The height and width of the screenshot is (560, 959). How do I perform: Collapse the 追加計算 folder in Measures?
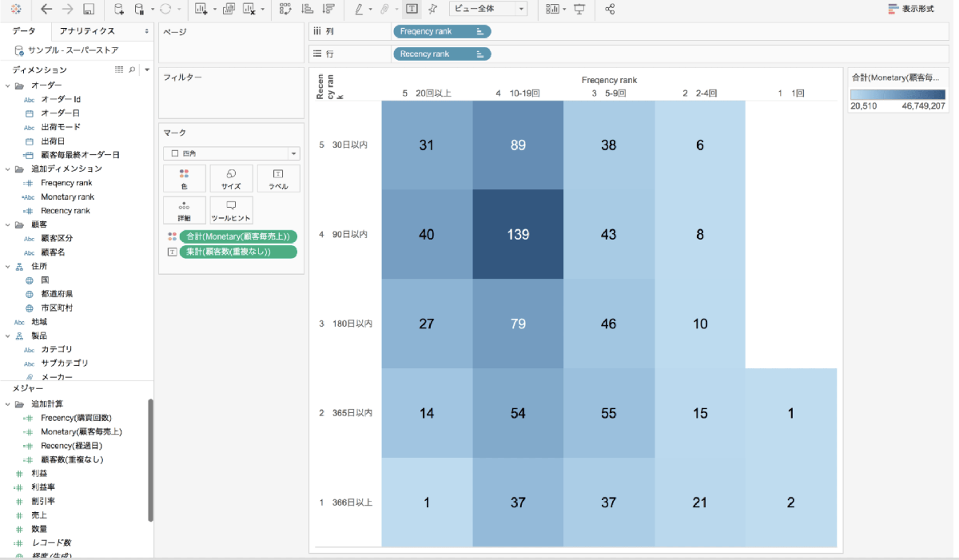click(x=8, y=403)
